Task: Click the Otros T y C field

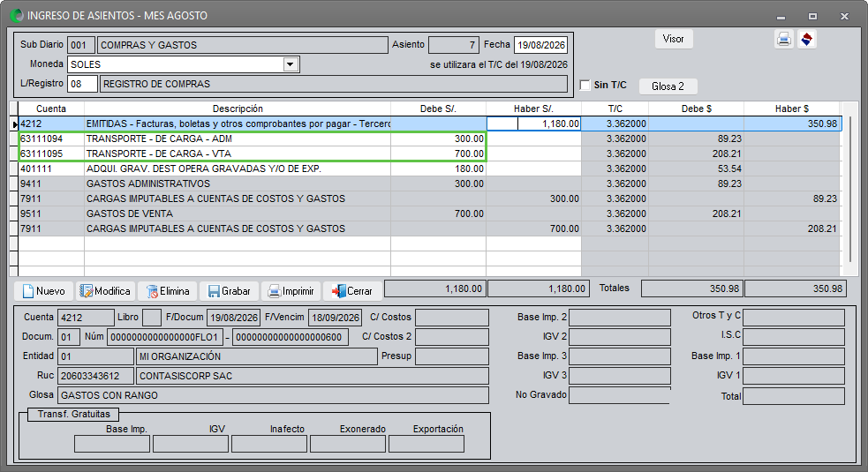Action: pos(794,318)
